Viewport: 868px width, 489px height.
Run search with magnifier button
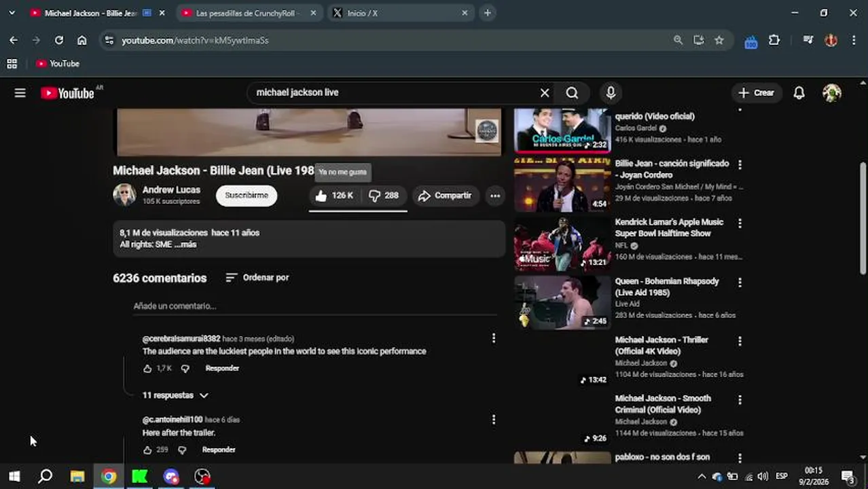click(572, 93)
